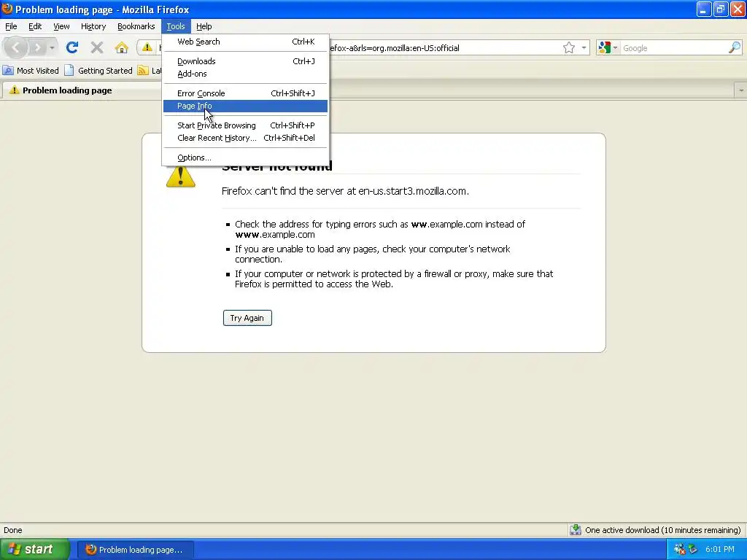Click the Done status bar text
This screenshot has width=747, height=560.
[13, 530]
